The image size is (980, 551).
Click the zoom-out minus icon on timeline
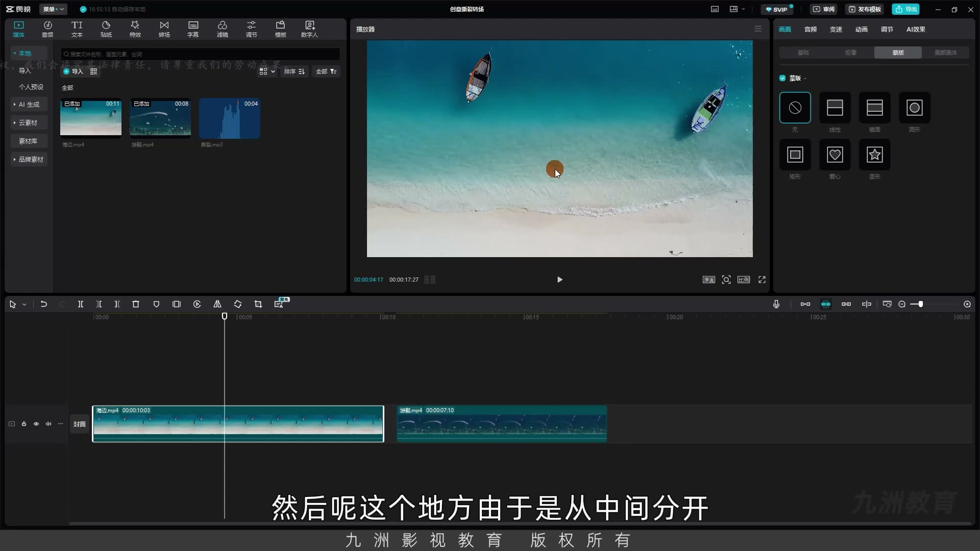(x=902, y=304)
